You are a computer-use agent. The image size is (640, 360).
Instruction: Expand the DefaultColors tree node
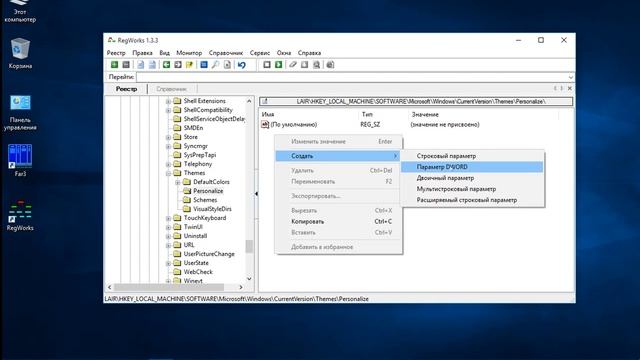178,182
